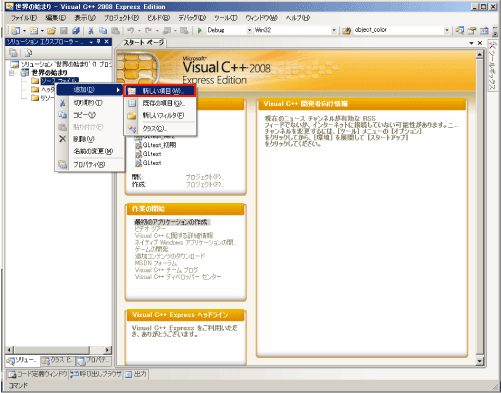The image size is (501, 393).
Task: Select 切り取り in the context menu
Action: 89,103
